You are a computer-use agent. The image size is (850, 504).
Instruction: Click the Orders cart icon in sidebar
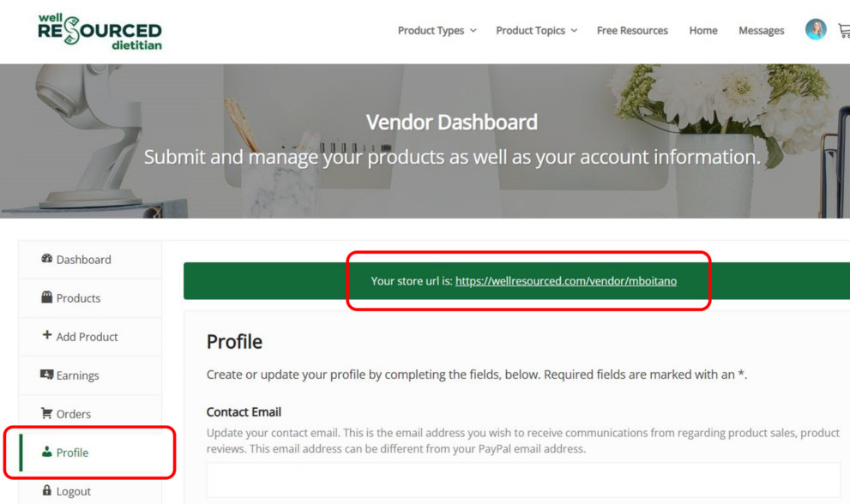click(x=46, y=413)
